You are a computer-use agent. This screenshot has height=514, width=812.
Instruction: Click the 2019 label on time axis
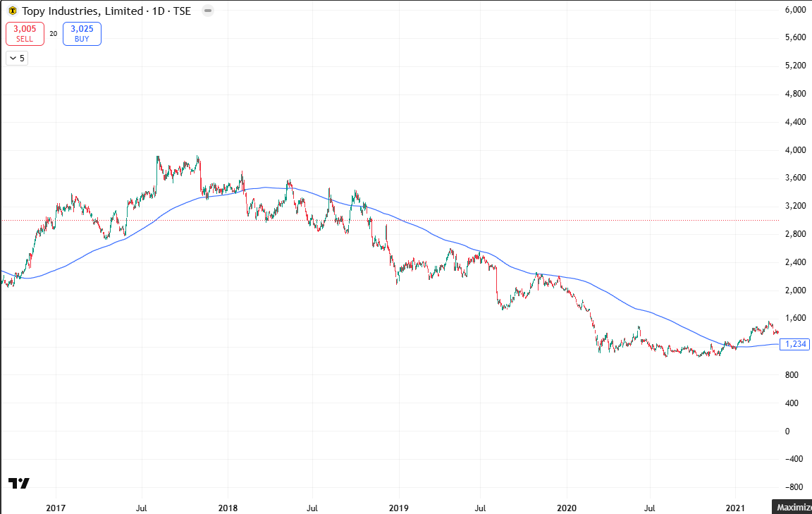coord(399,508)
